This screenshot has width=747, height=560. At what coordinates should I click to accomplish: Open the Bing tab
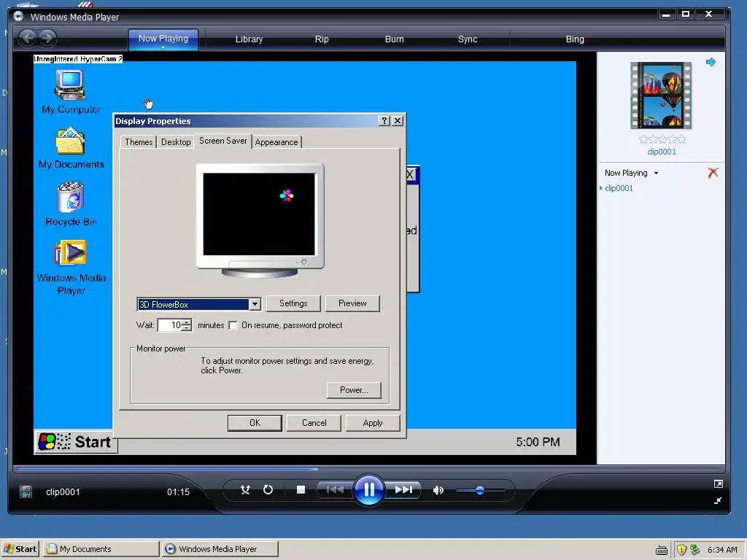point(575,39)
